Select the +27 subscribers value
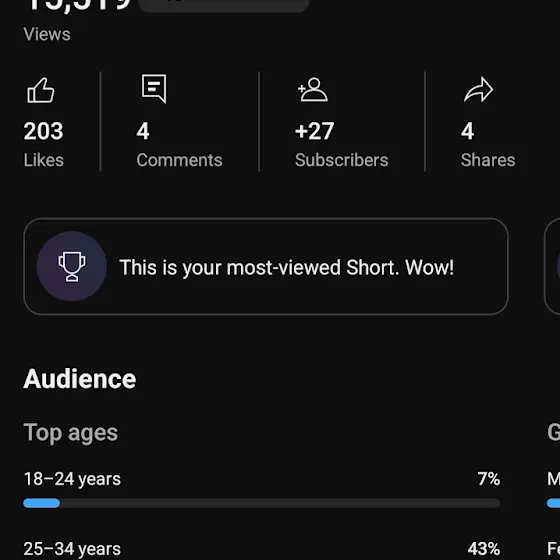Screen dimensions: 560x560 pos(314,131)
